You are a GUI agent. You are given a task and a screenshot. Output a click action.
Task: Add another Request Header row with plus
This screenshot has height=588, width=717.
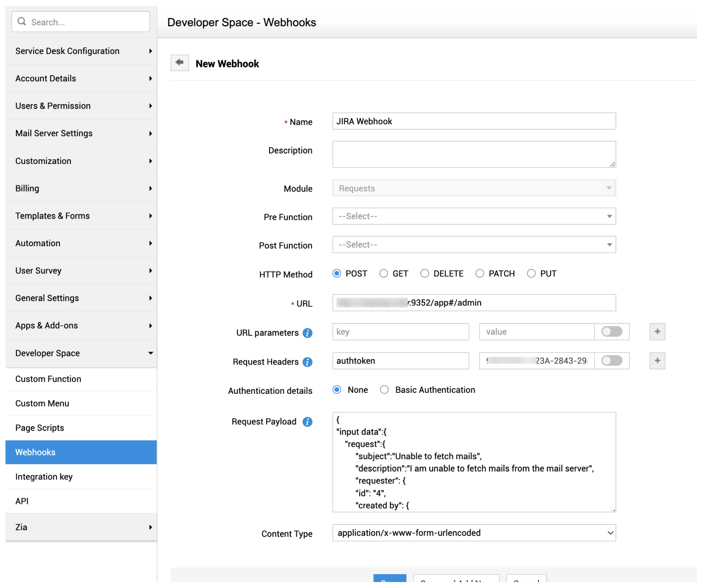[x=657, y=361]
